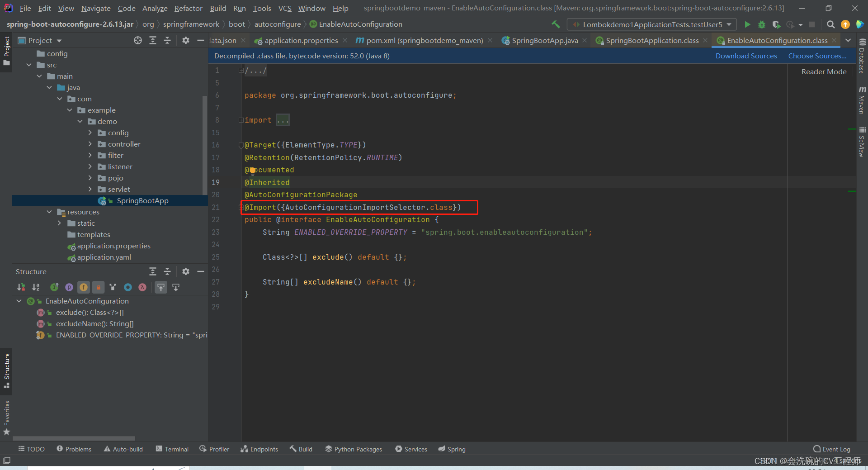This screenshot has height=470, width=868.
Task: Build project using the hammer icon
Action: pyautogui.click(x=556, y=24)
